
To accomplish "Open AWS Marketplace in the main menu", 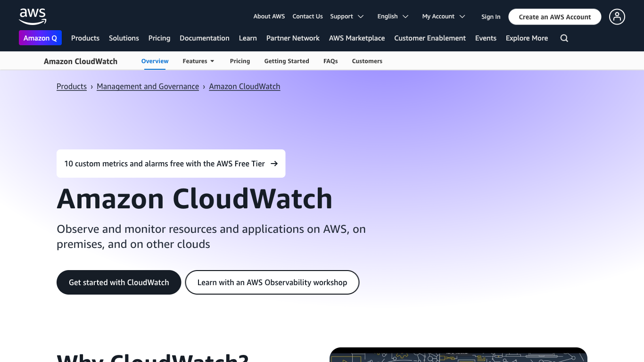I will pyautogui.click(x=356, y=38).
